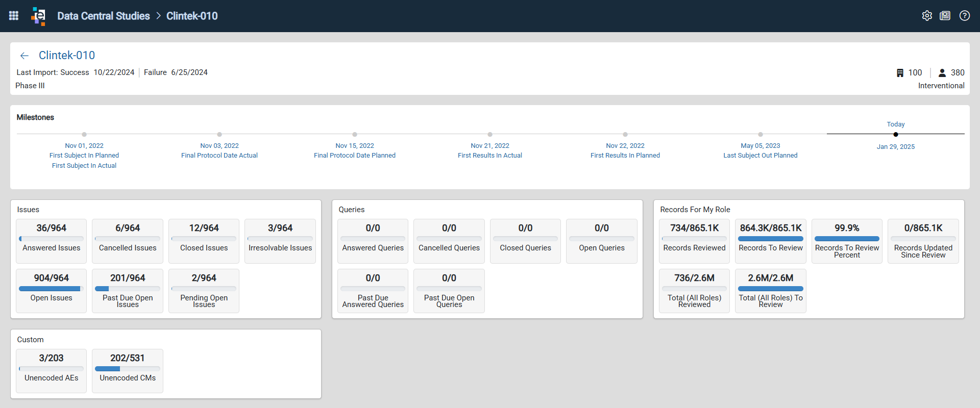
Task: Click First Subject In Planned milestone text
Action: (84, 156)
